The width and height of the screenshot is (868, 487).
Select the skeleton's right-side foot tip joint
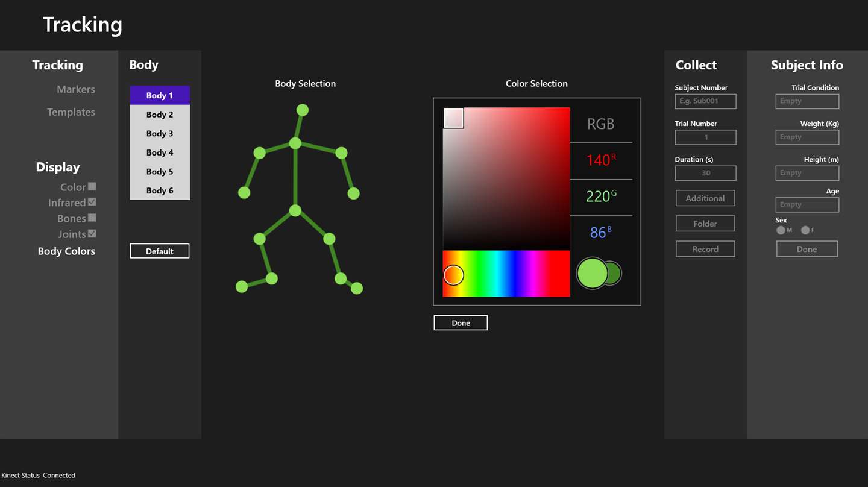pos(357,288)
